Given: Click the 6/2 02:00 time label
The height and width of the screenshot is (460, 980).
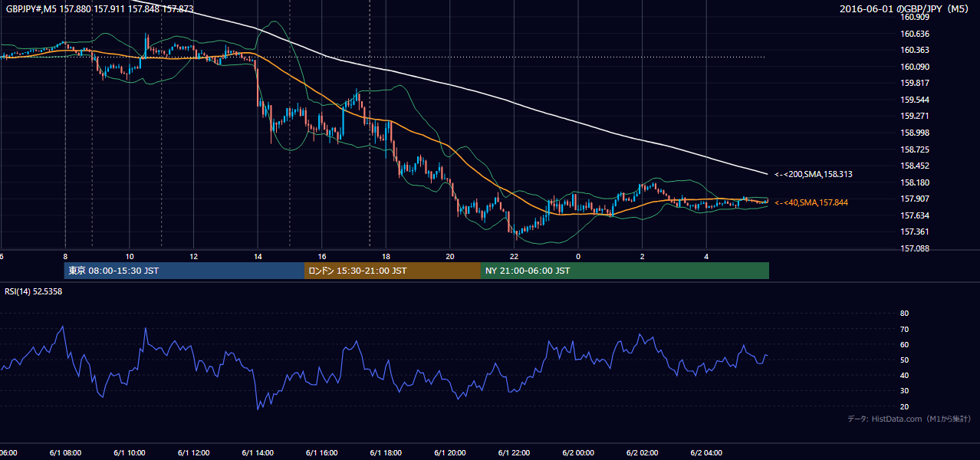Looking at the screenshot, I should (643, 453).
